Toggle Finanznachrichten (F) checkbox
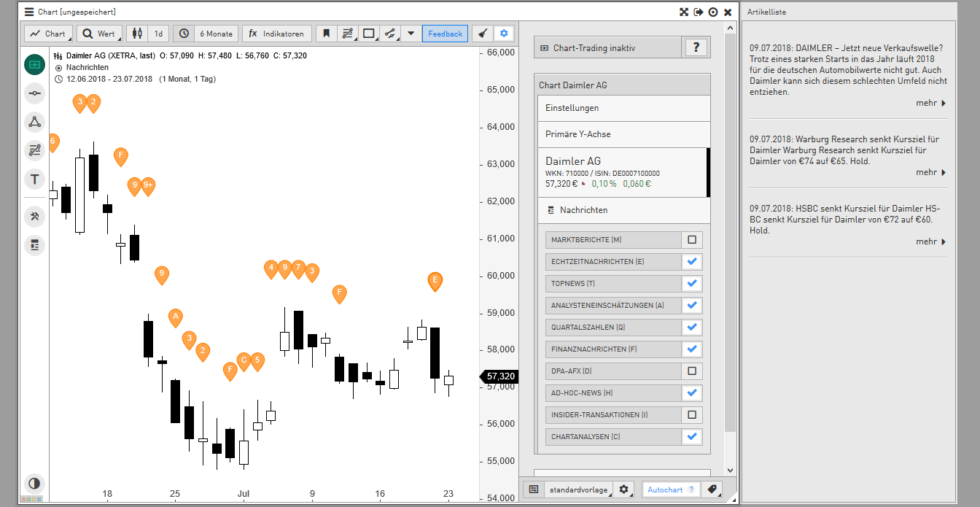 pyautogui.click(x=692, y=349)
